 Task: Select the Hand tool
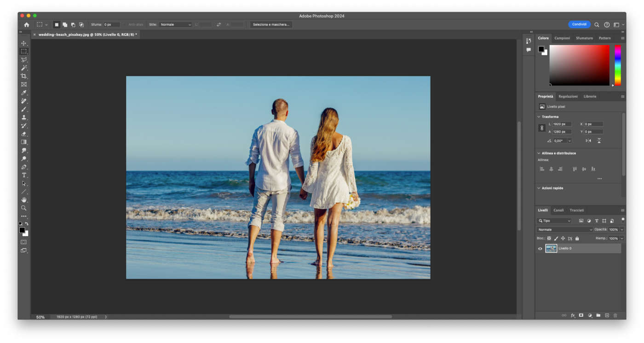coord(24,200)
